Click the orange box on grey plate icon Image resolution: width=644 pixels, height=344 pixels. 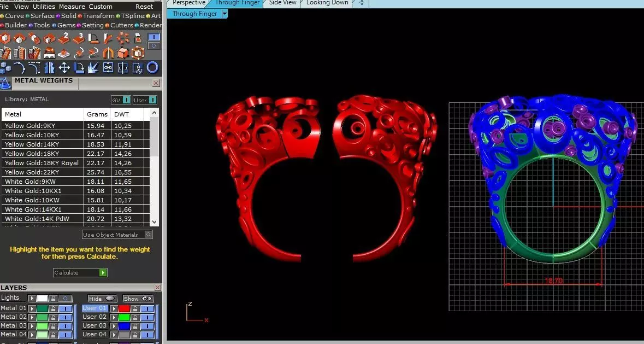[x=64, y=53]
